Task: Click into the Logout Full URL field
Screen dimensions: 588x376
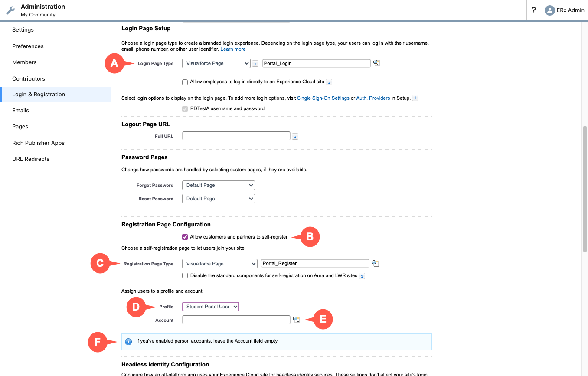Action: click(236, 136)
